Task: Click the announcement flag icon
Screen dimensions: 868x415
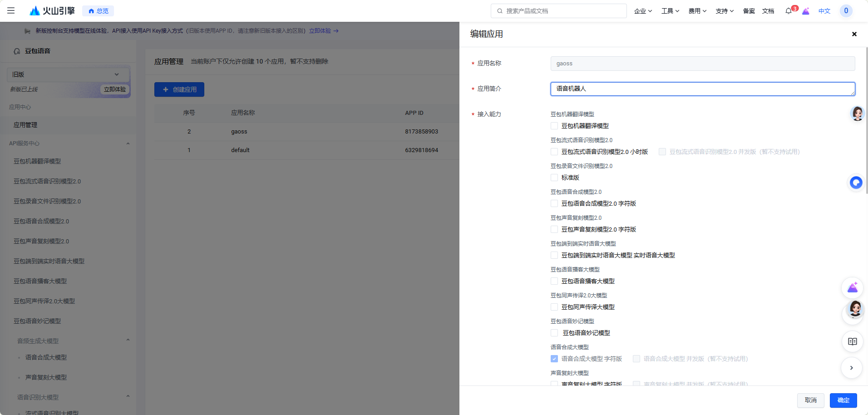Action: (x=27, y=31)
